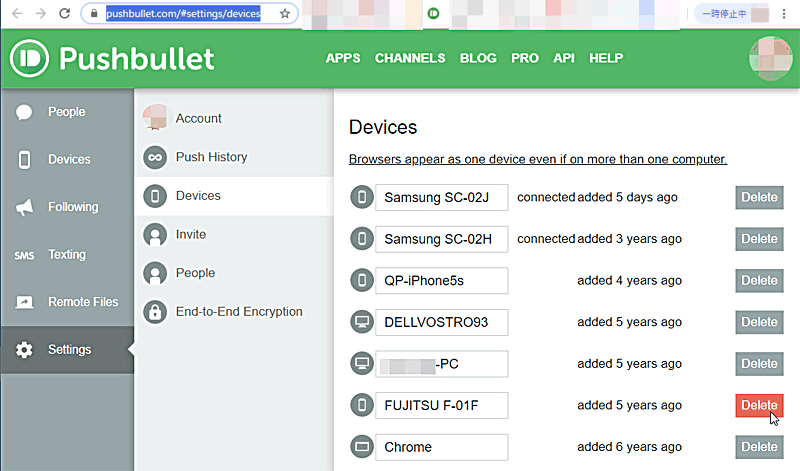Click the 'Devices' page heading
The height and width of the screenshot is (471, 800).
pyautogui.click(x=383, y=127)
